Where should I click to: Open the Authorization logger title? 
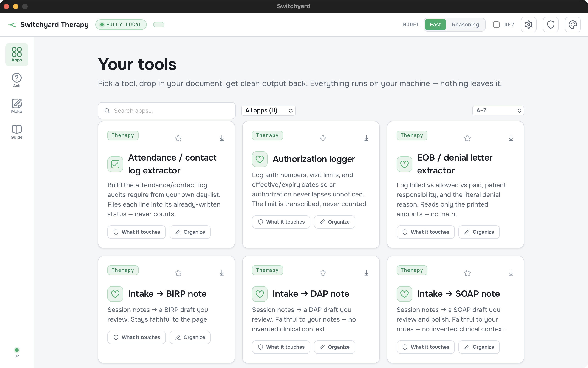[314, 159]
